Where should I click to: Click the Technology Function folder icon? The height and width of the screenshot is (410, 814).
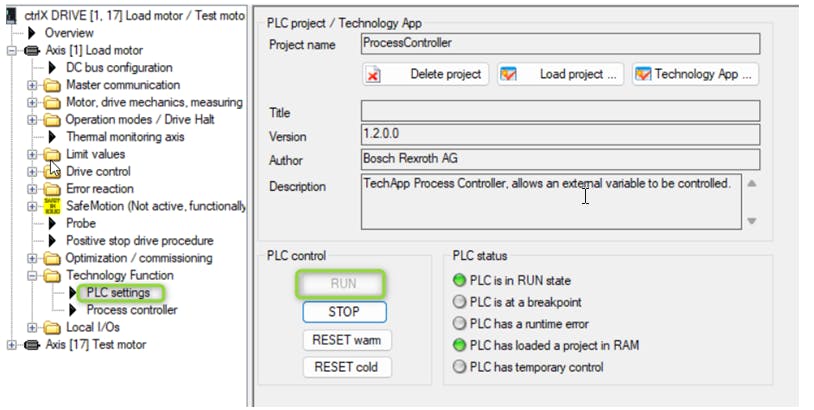(x=52, y=275)
